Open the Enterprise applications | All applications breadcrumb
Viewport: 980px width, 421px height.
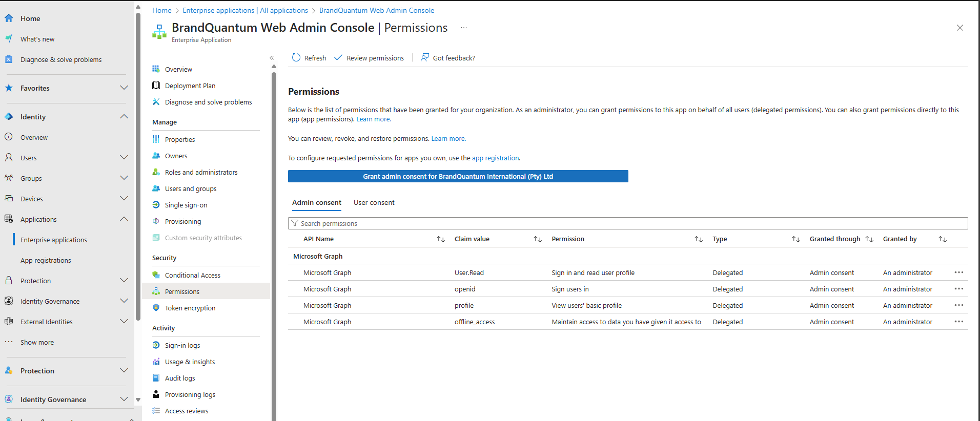point(246,10)
